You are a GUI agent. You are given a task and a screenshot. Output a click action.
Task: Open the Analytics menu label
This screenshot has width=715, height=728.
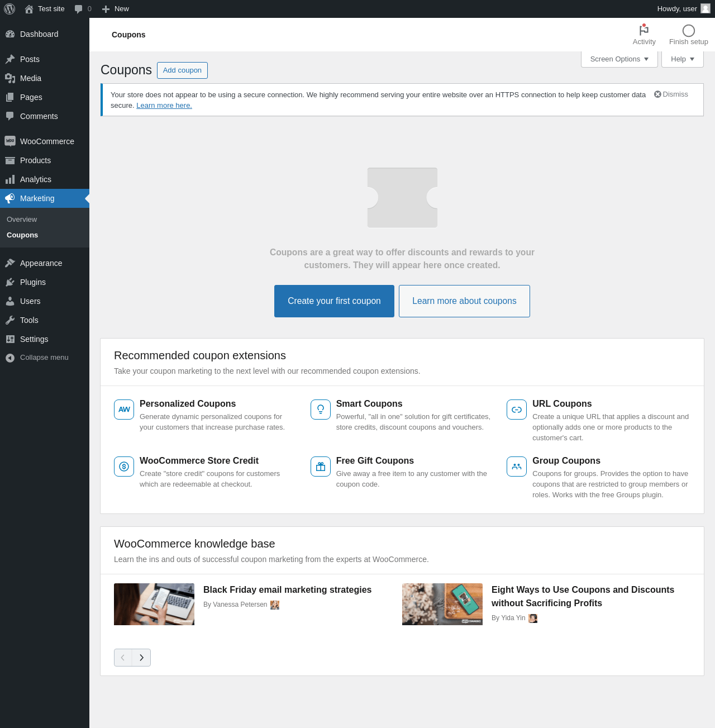(36, 179)
